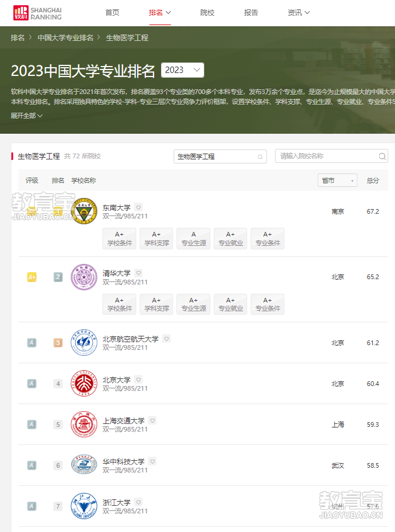Click the 评级 column header

32,180
